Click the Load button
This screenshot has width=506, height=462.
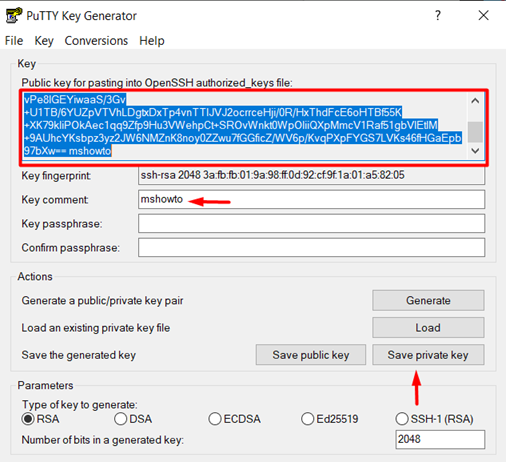[428, 328]
